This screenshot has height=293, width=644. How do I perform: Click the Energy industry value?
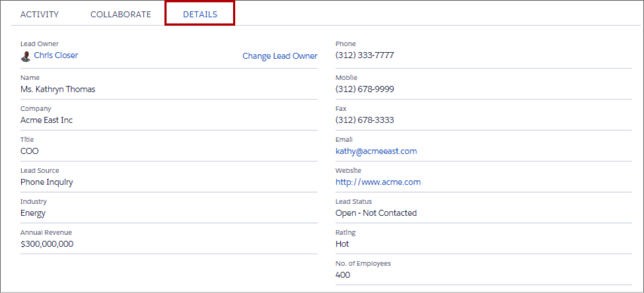point(33,213)
